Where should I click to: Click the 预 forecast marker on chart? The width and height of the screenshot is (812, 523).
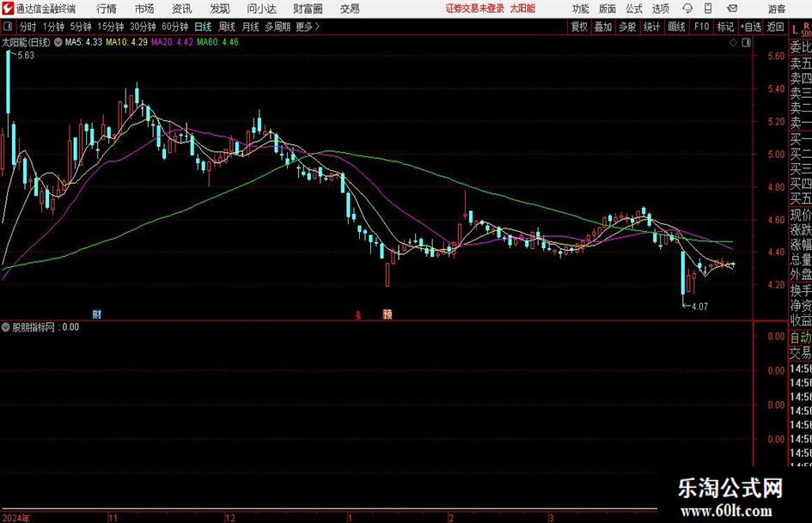[388, 313]
